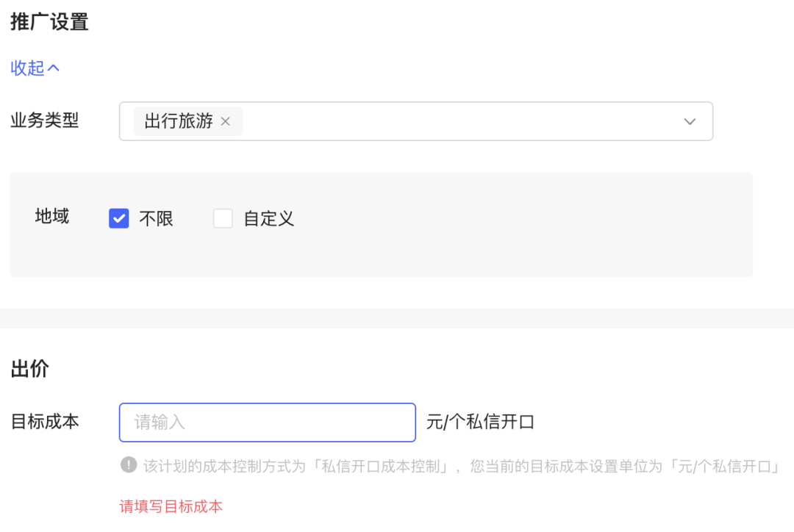Screen dimensions: 794x532
Task: Click the 地域 label
Action: click(51, 217)
